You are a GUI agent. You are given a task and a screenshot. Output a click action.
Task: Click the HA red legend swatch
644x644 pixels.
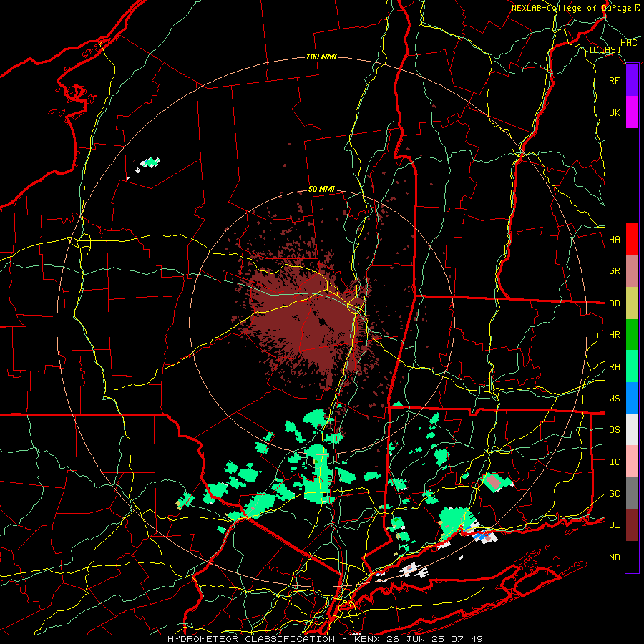pos(632,239)
